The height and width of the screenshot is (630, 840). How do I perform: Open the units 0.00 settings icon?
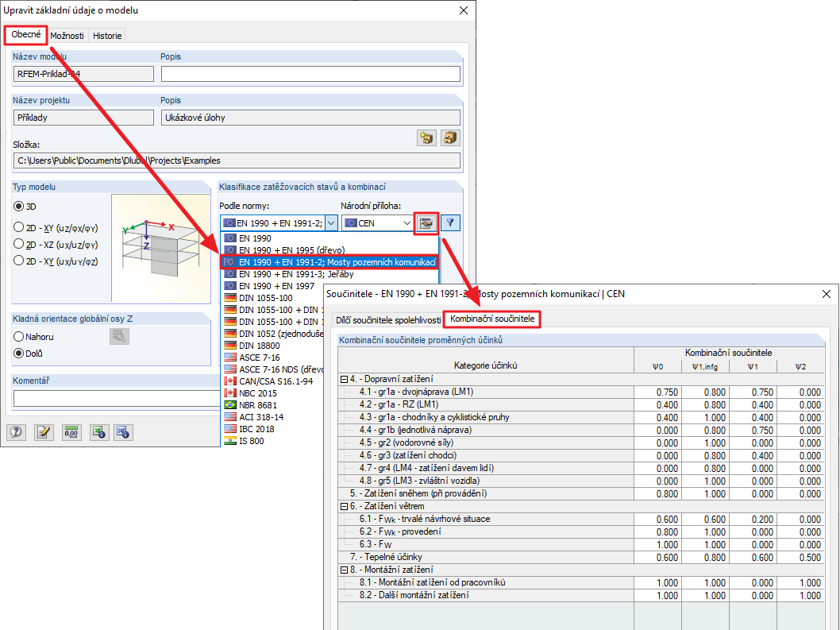(x=71, y=432)
